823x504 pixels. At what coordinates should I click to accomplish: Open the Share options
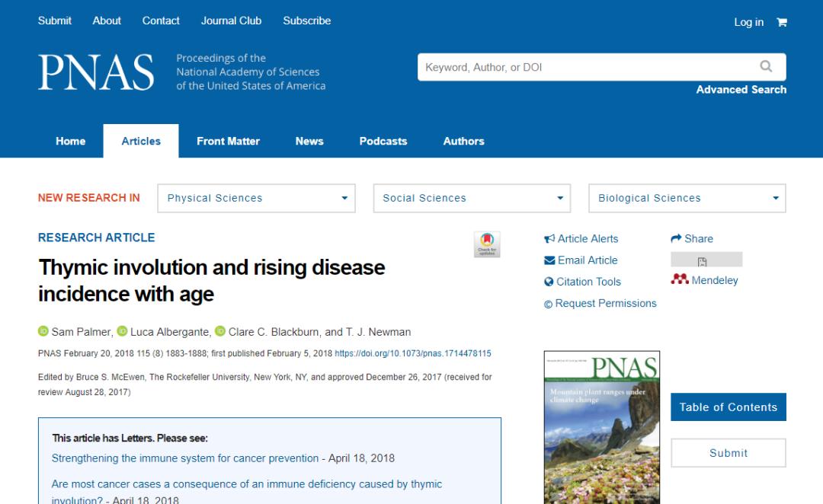pos(692,238)
